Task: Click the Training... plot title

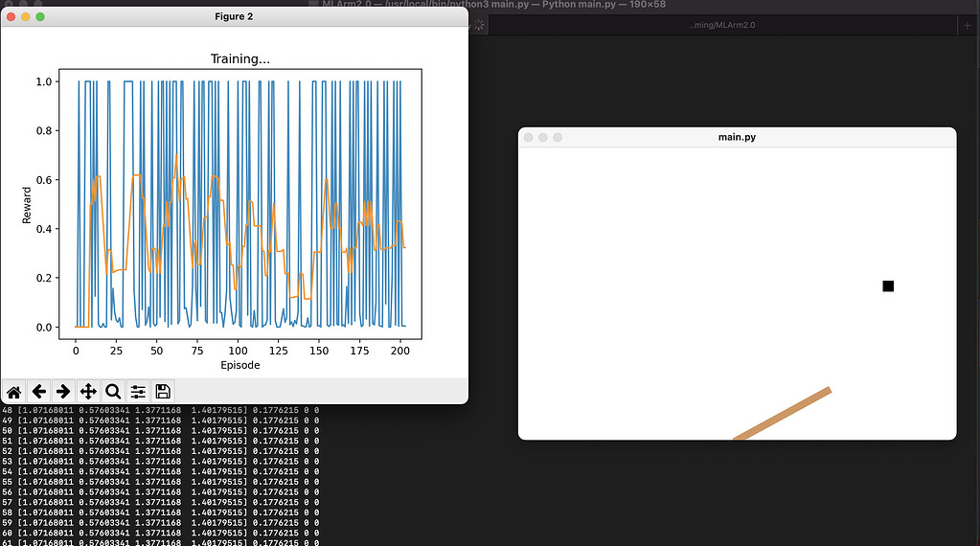Action: click(239, 59)
